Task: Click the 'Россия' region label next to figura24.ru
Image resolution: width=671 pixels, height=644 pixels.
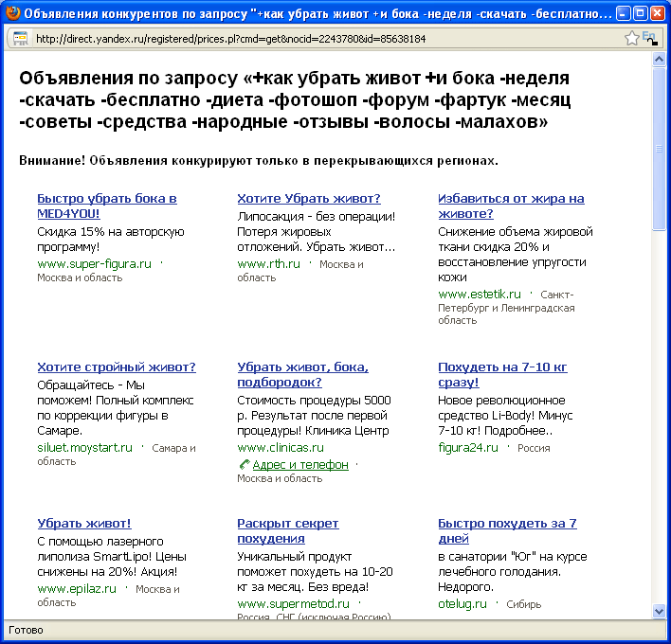Action: (x=534, y=448)
